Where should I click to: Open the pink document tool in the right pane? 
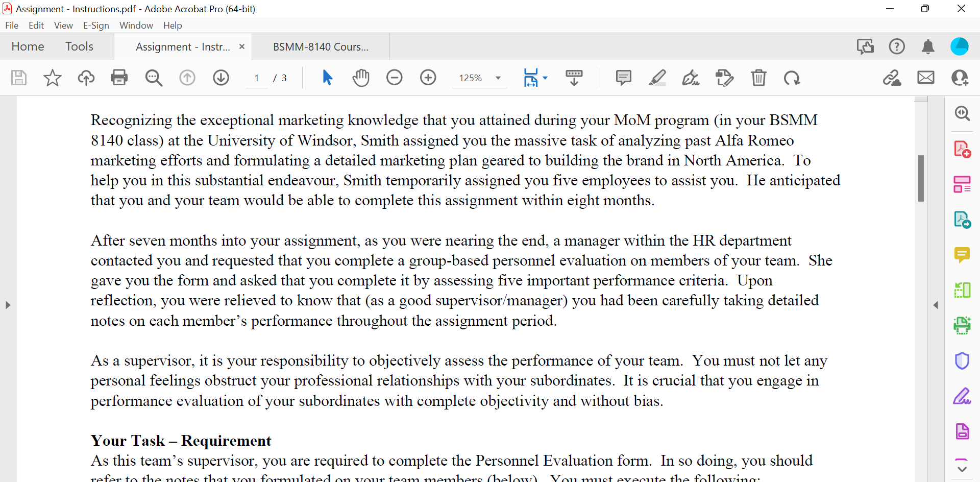point(962,431)
